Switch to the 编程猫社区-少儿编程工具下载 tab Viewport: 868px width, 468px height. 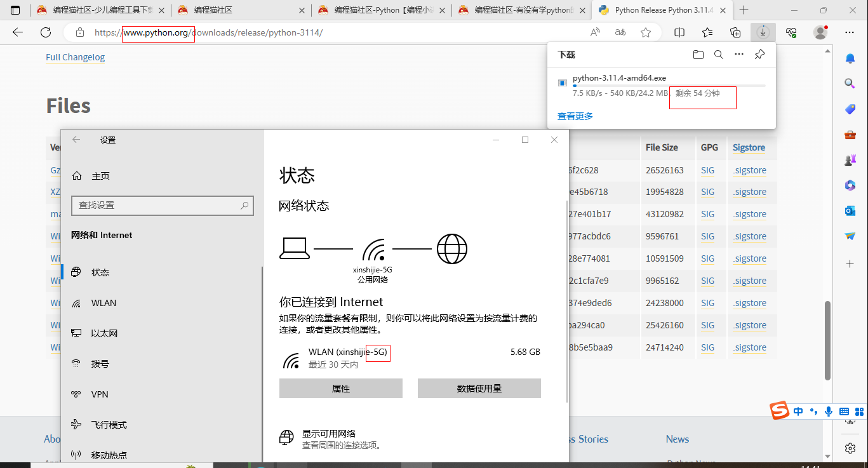[x=100, y=10]
